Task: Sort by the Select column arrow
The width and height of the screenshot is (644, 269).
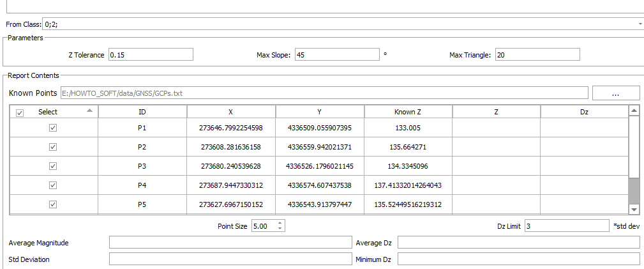Action: click(89, 111)
